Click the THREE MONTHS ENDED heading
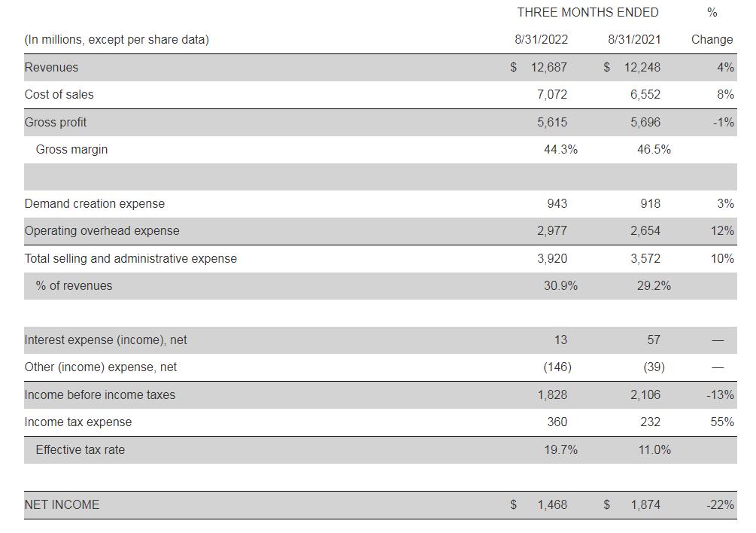The image size is (756, 533). [x=587, y=12]
